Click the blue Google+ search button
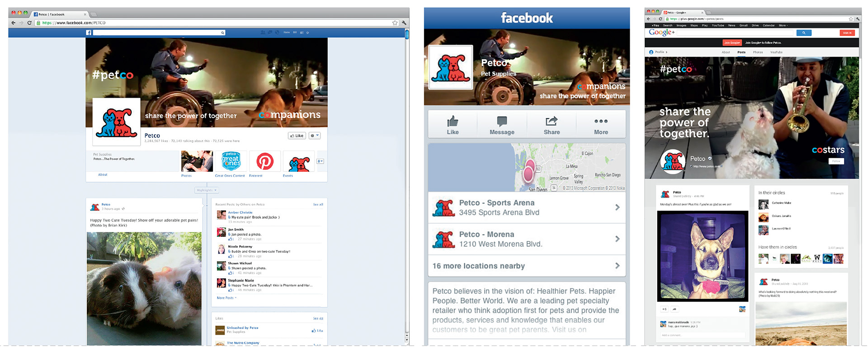Screen dimensions: 868x353 pyautogui.click(x=804, y=33)
